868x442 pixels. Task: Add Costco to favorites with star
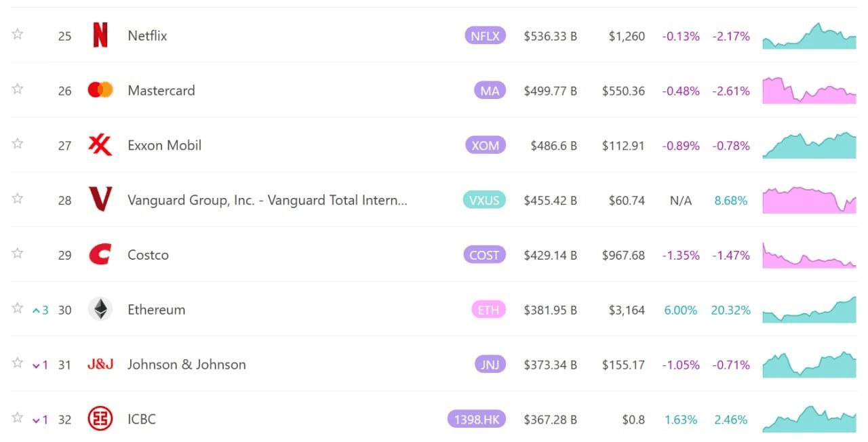click(x=18, y=253)
